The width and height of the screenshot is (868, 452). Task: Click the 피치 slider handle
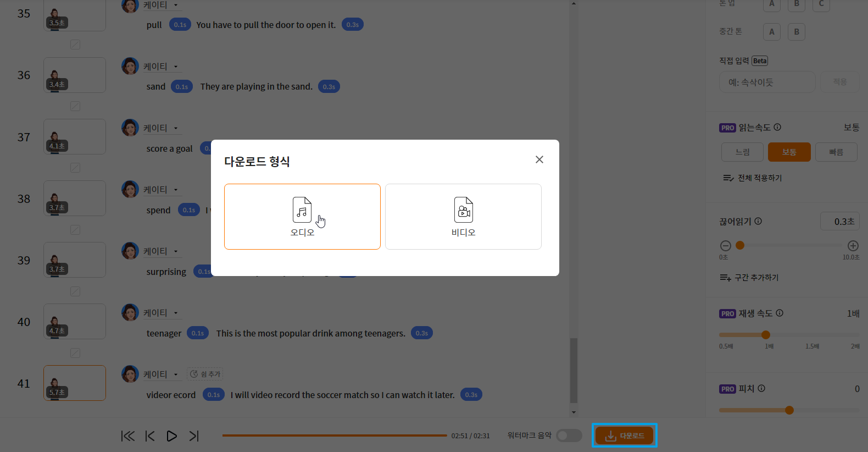789,410
